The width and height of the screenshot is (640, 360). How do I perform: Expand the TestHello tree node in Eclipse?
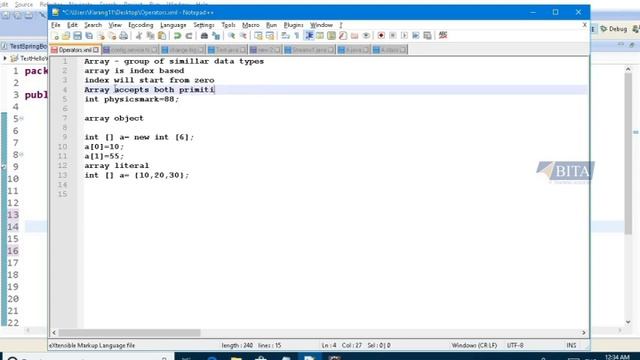pos(5,58)
